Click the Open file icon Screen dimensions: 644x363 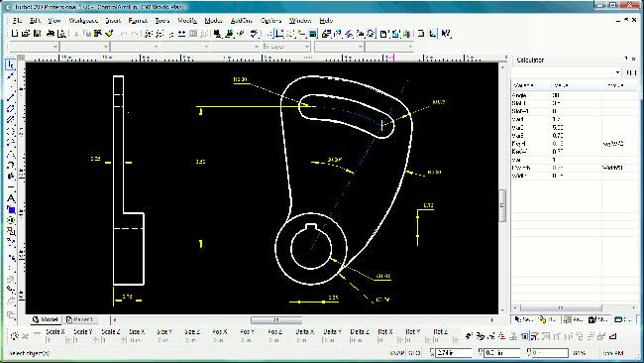click(x=26, y=34)
